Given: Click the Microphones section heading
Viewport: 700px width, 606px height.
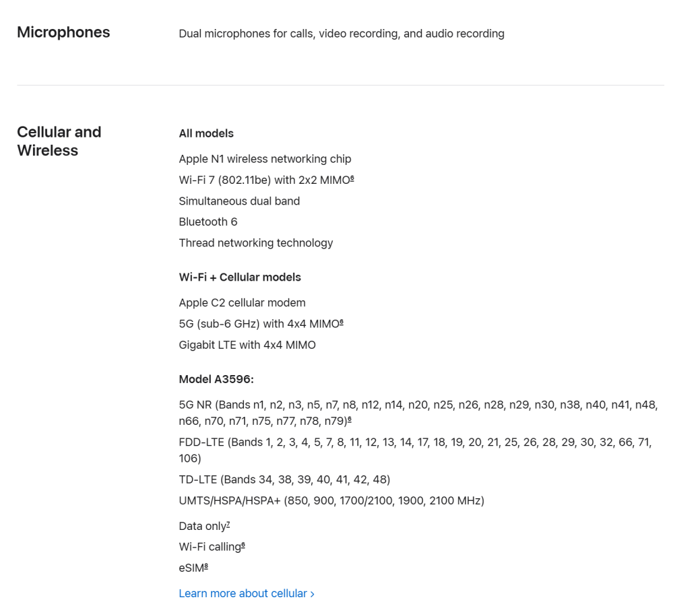Looking at the screenshot, I should 63,32.
